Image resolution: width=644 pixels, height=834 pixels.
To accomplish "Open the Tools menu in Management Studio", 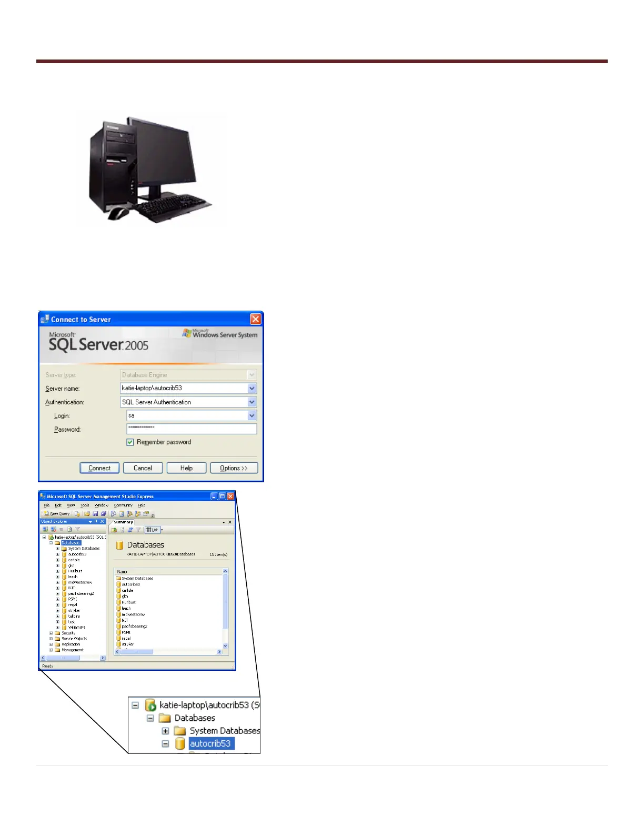I will 85,505.
